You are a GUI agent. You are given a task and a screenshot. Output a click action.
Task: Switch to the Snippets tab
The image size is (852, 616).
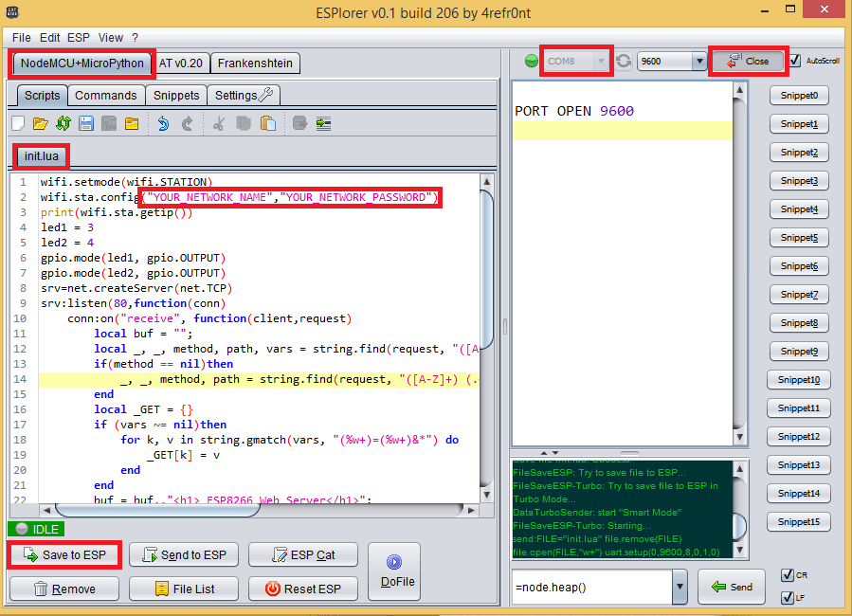pyautogui.click(x=175, y=95)
